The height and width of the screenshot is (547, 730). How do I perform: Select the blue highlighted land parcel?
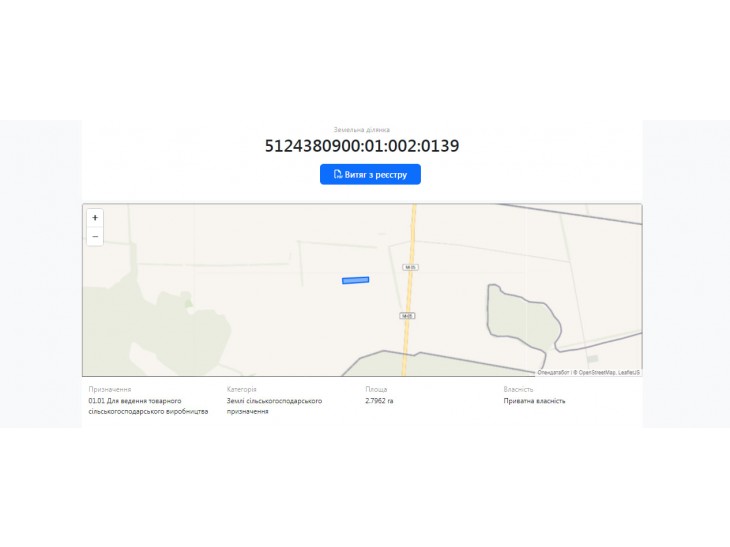click(356, 280)
